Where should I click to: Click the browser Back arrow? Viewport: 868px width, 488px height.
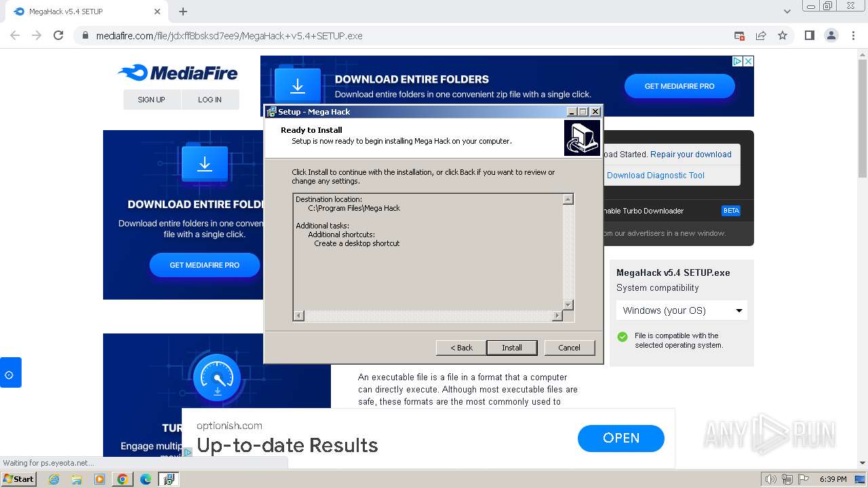click(x=15, y=35)
